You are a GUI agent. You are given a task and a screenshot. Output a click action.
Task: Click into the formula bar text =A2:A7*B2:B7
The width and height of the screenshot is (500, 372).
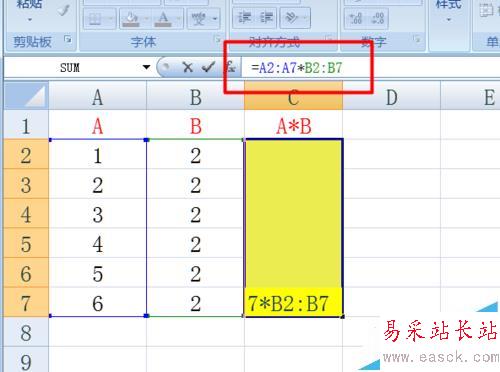click(x=297, y=68)
